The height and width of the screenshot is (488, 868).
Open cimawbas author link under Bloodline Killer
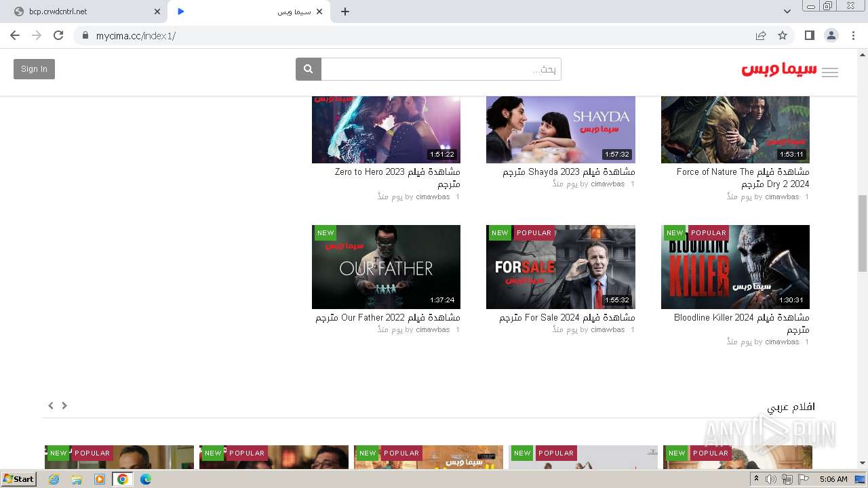coord(782,342)
